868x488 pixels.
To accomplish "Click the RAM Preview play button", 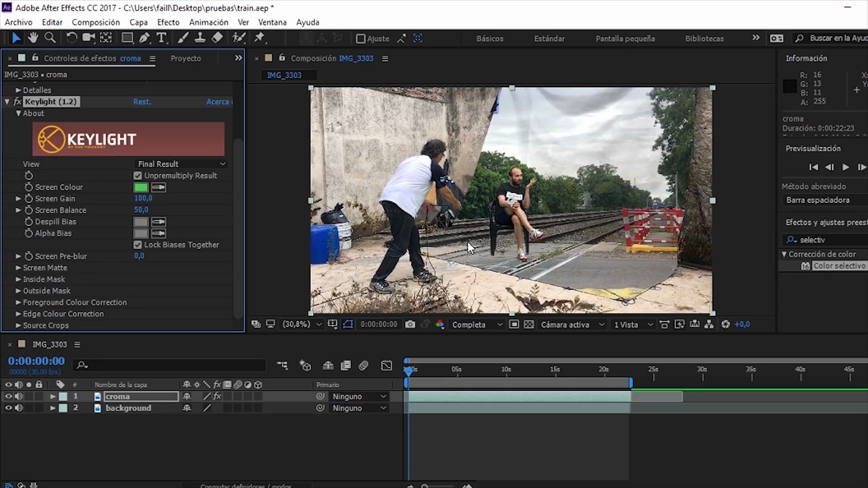I will point(845,168).
